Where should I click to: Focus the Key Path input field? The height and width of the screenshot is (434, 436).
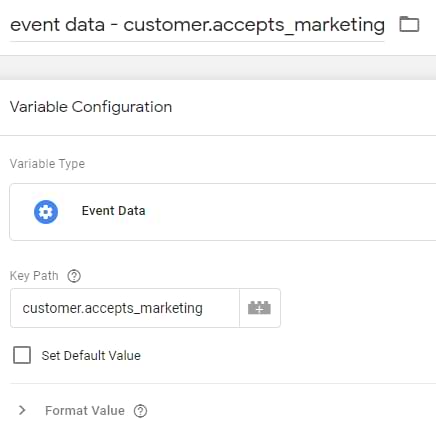[125, 308]
